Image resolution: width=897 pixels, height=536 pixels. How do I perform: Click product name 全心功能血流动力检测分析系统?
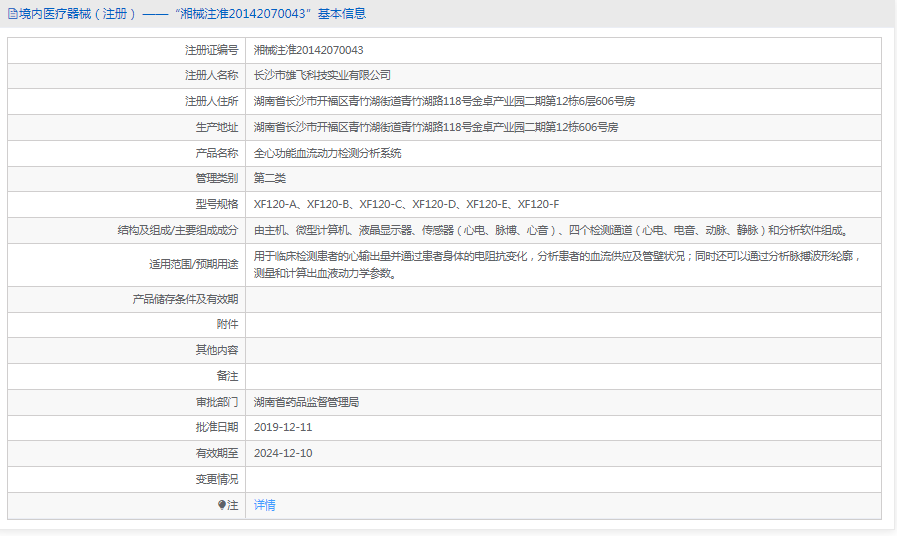pyautogui.click(x=327, y=153)
